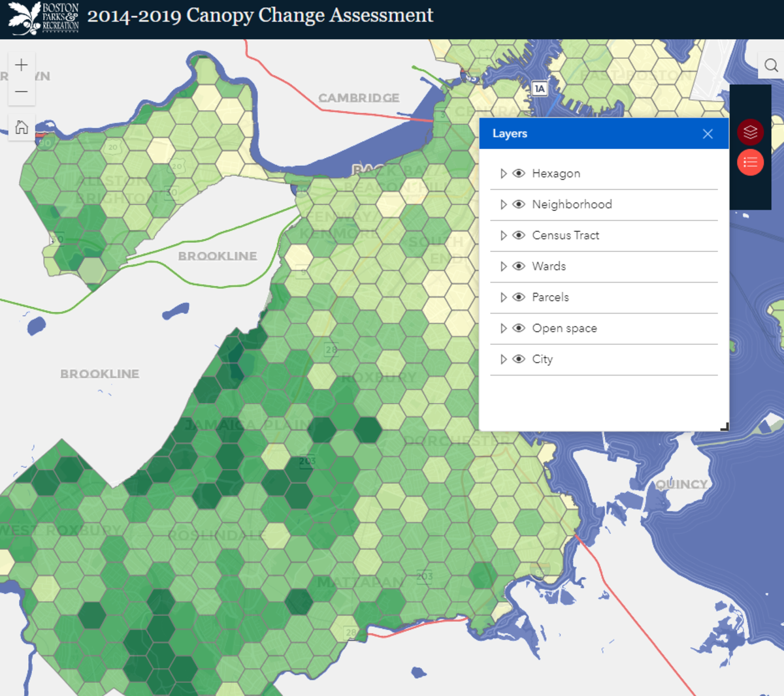Toggle the Wards layer eye icon

click(519, 266)
